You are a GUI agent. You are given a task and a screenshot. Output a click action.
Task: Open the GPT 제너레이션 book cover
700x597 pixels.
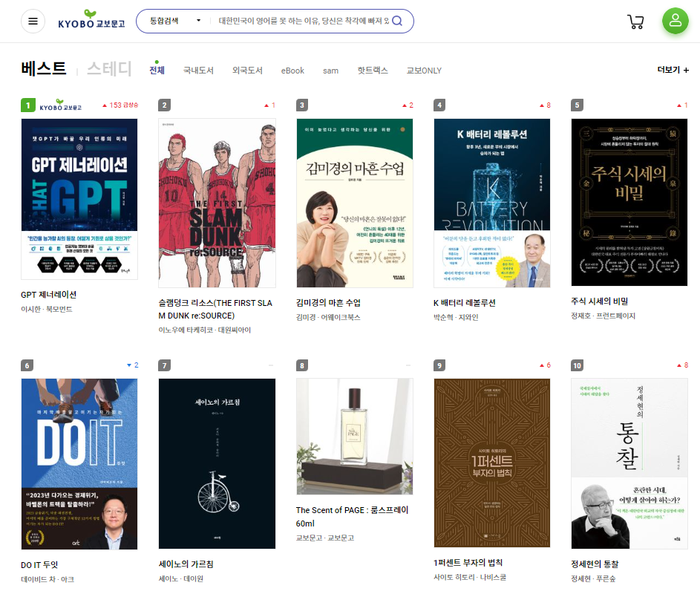pyautogui.click(x=79, y=199)
